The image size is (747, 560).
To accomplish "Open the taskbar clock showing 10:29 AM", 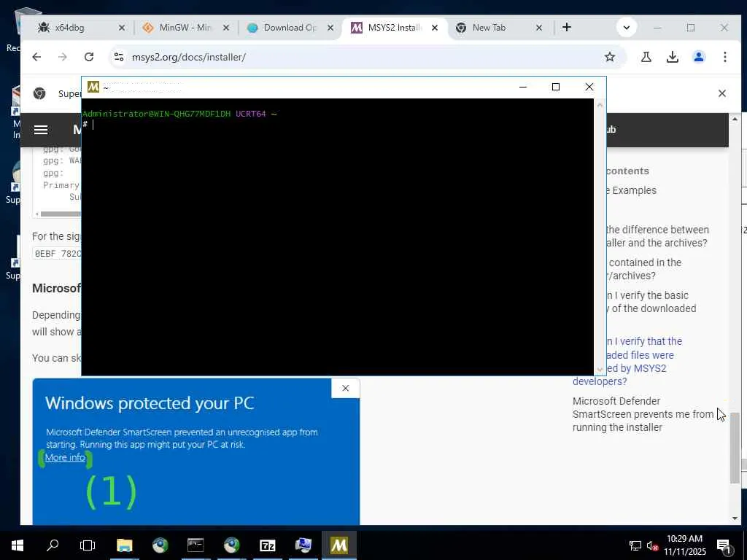I will (684, 545).
